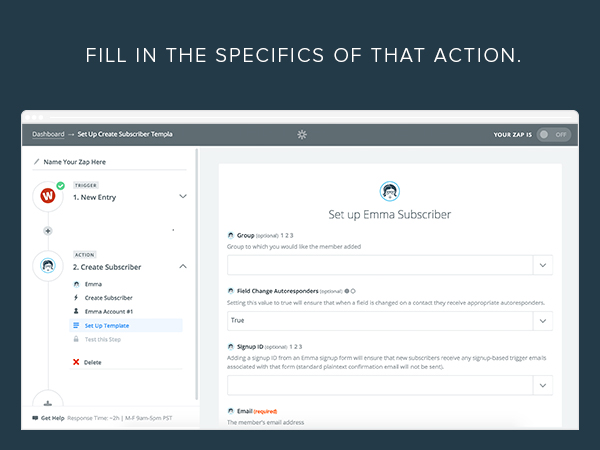This screenshot has width=600, height=450.
Task: Toggle the Your Zap Is OFF switch
Action: click(553, 135)
